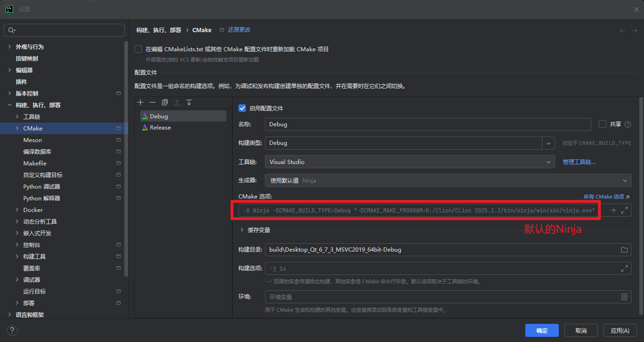Click the copy profile icon
This screenshot has height=342, width=644.
pyautogui.click(x=165, y=103)
